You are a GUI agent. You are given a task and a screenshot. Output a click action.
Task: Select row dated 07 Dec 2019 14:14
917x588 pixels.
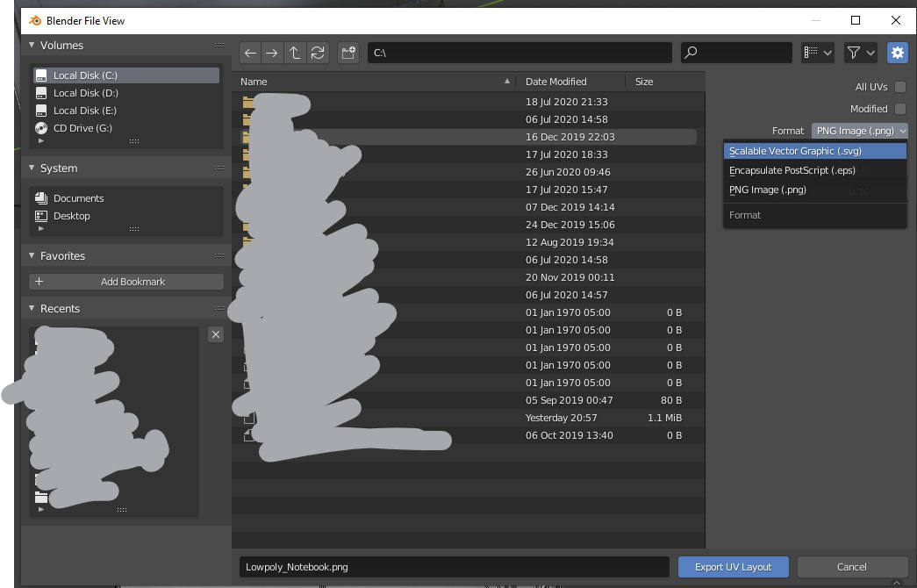pos(468,207)
